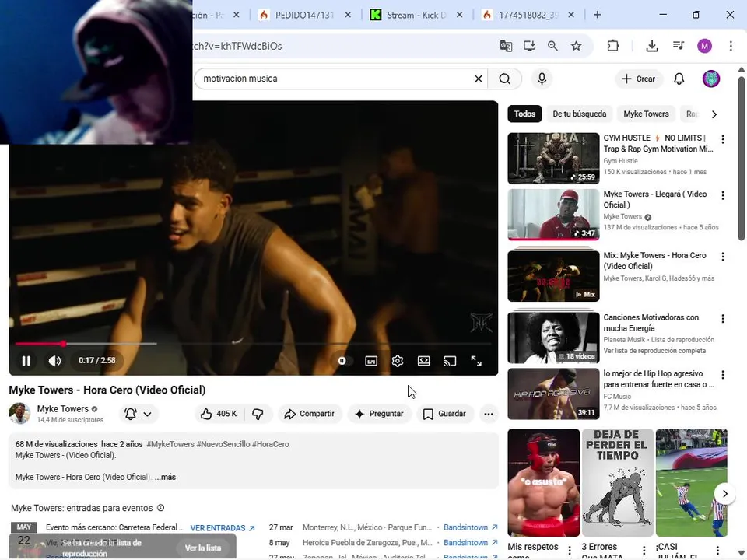Viewport: 747px width, 560px height.
Task: Select the Todos filter chip
Action: (x=524, y=114)
